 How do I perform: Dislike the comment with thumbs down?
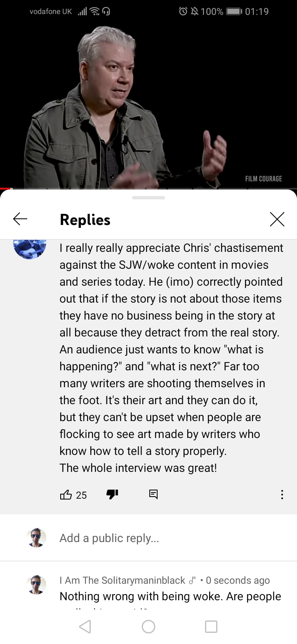coord(112,494)
